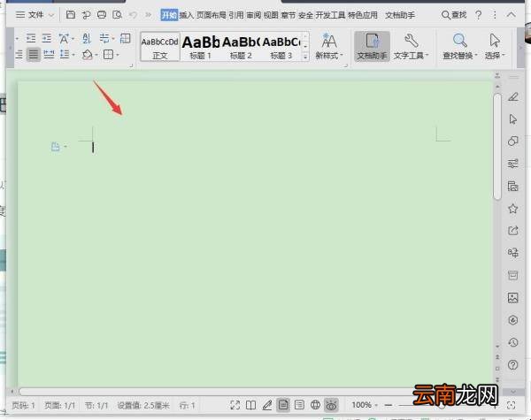Switch to Web layout globe in status bar
Screen dimensions: 531x420
[315, 405]
